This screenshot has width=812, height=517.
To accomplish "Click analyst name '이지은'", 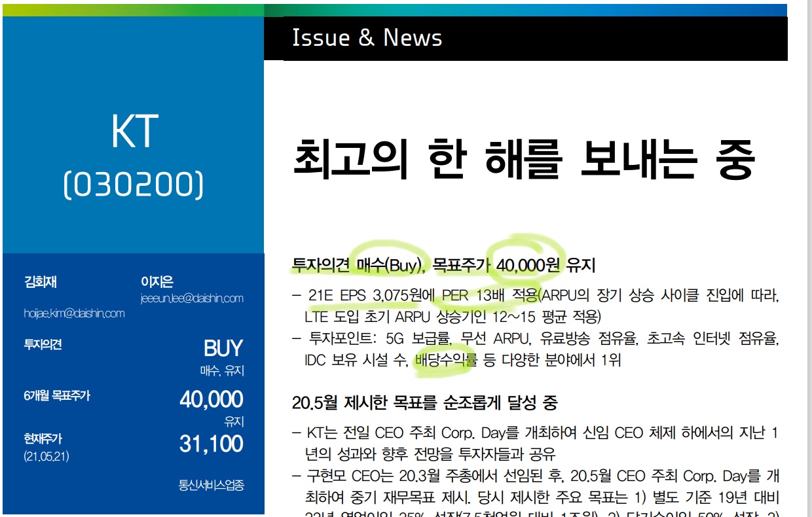I will point(157,283).
